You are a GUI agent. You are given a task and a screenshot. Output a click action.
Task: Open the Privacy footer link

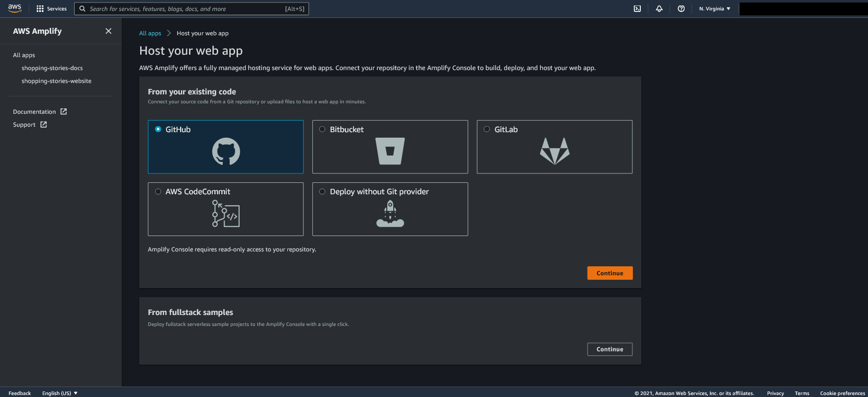tap(776, 393)
